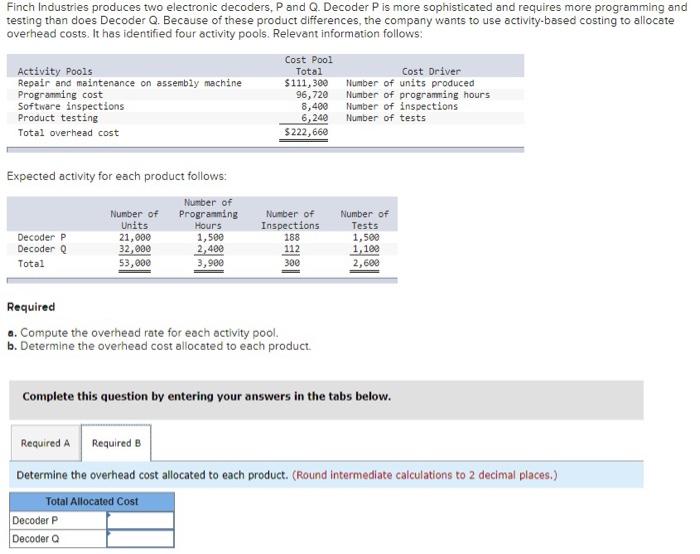Click the 'Activity Pools' column header
This screenshot has height=554, width=700.
pos(55,71)
